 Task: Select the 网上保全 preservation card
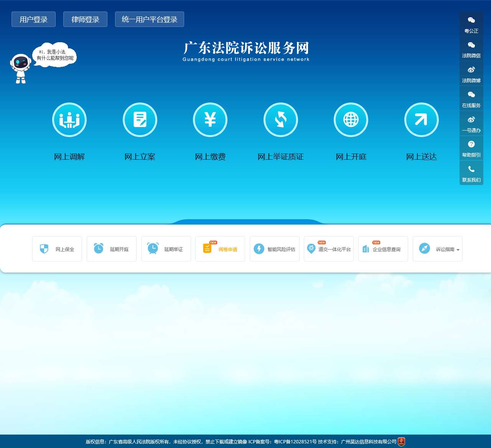tap(57, 249)
